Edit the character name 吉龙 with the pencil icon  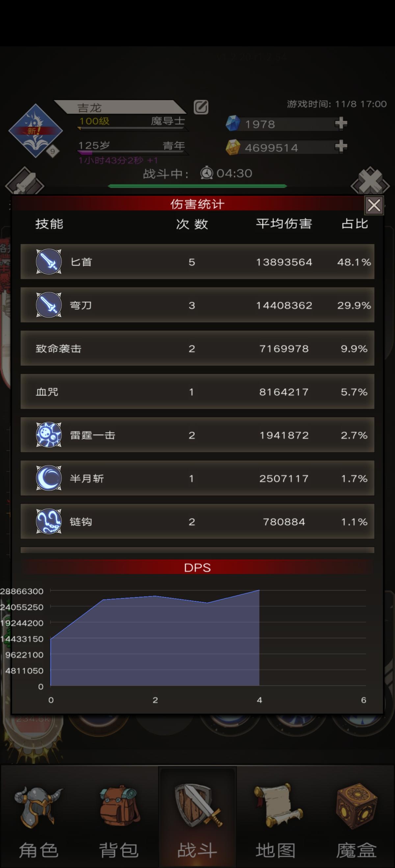[x=201, y=107]
